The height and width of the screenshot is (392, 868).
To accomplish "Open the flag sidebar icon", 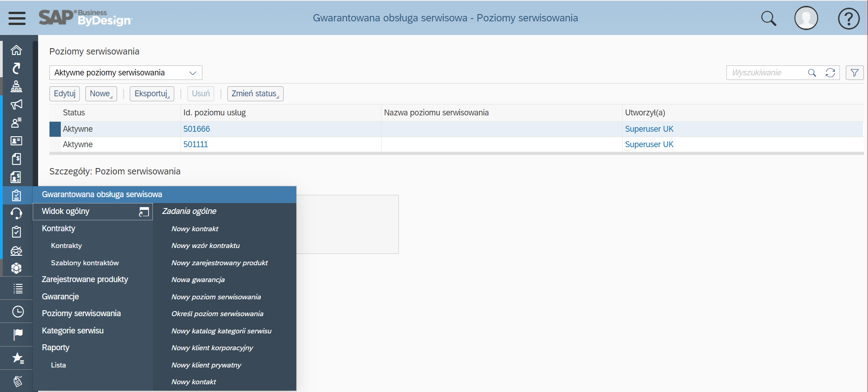I will tap(18, 335).
